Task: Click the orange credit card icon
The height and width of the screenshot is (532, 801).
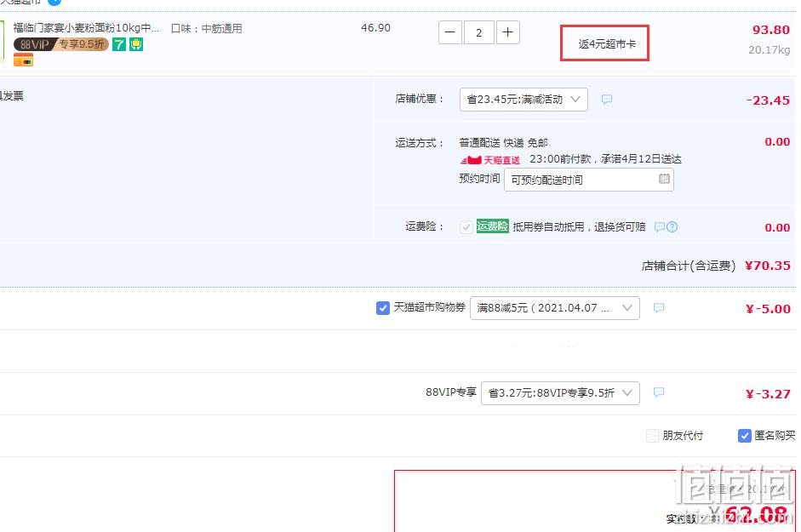Action: 23,60
